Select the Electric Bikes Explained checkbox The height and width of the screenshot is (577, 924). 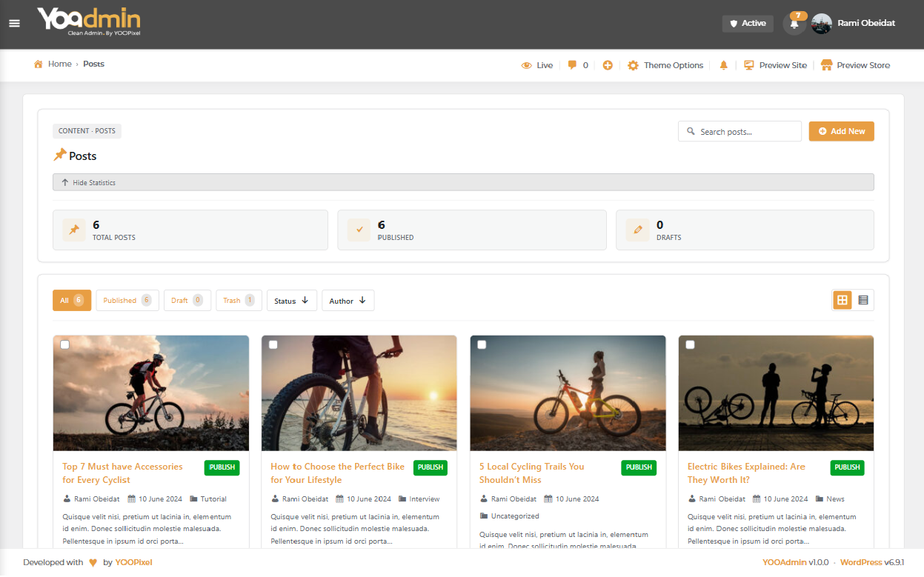click(691, 344)
